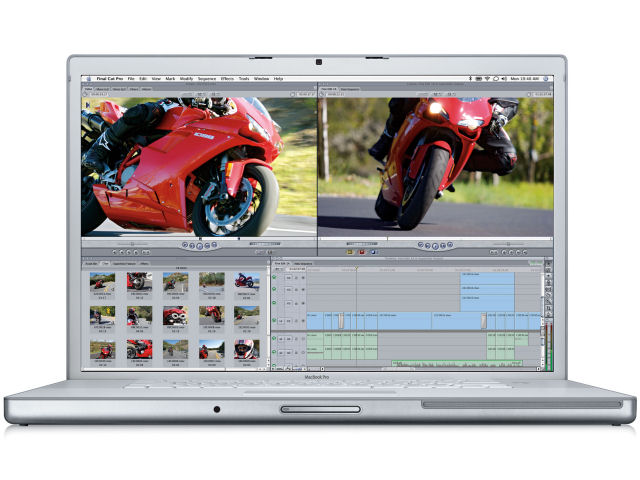Open the Sequence menu
This screenshot has width=640, height=480.
coord(207,78)
